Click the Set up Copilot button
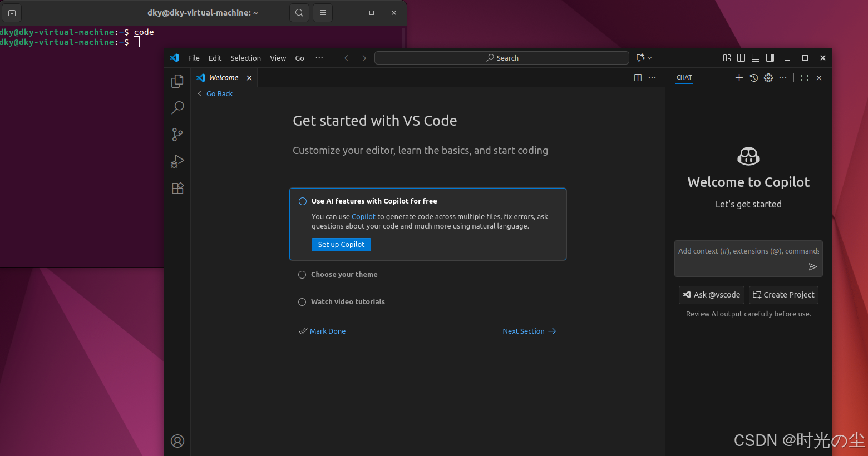This screenshot has height=456, width=868. point(341,245)
